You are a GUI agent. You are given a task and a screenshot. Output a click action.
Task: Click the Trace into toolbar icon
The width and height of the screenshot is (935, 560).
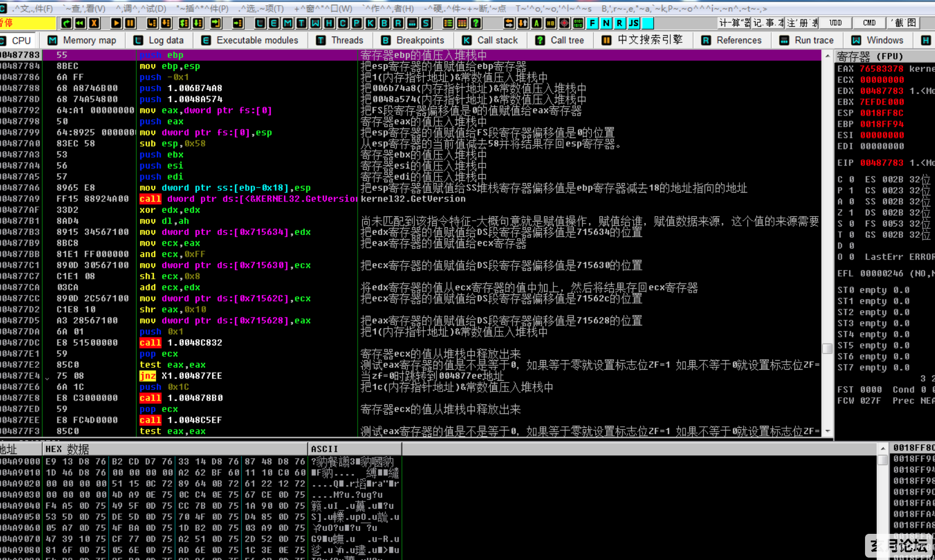pyautogui.click(x=184, y=23)
